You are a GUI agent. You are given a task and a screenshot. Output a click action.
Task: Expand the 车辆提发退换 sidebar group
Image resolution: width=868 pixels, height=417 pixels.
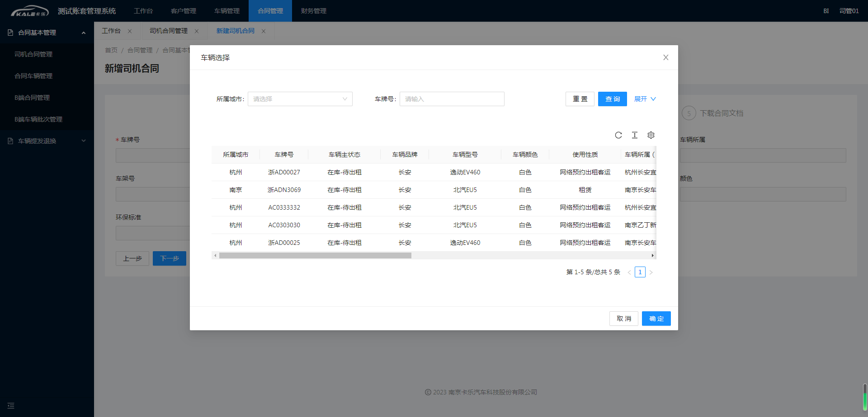click(84, 141)
